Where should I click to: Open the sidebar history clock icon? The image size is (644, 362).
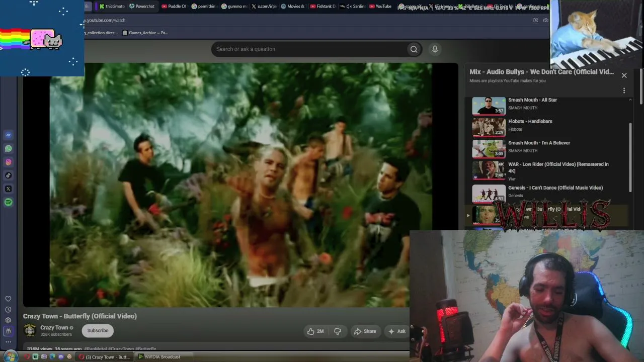(8, 310)
